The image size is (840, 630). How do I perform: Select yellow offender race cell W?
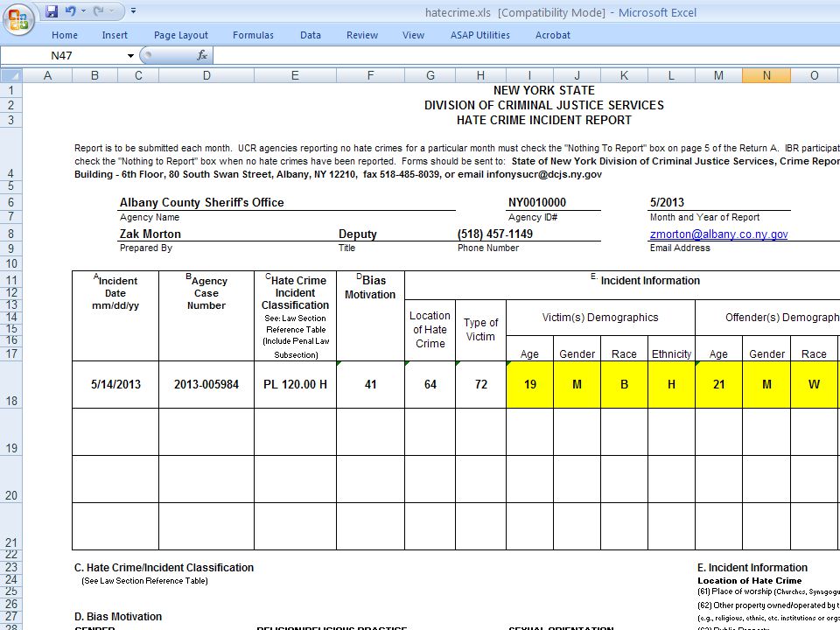(x=814, y=385)
